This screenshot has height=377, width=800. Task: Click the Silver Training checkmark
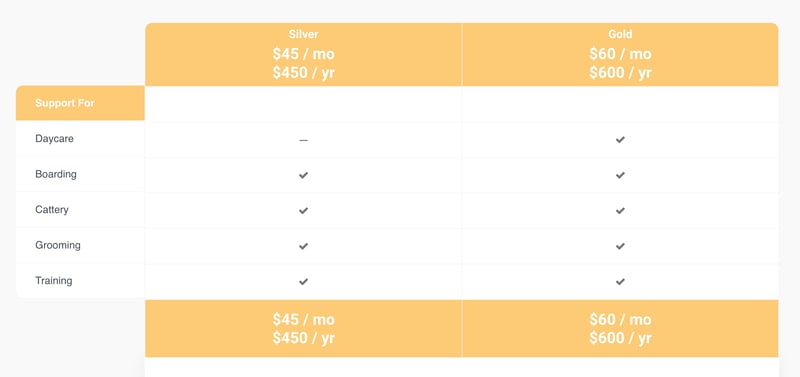point(304,281)
